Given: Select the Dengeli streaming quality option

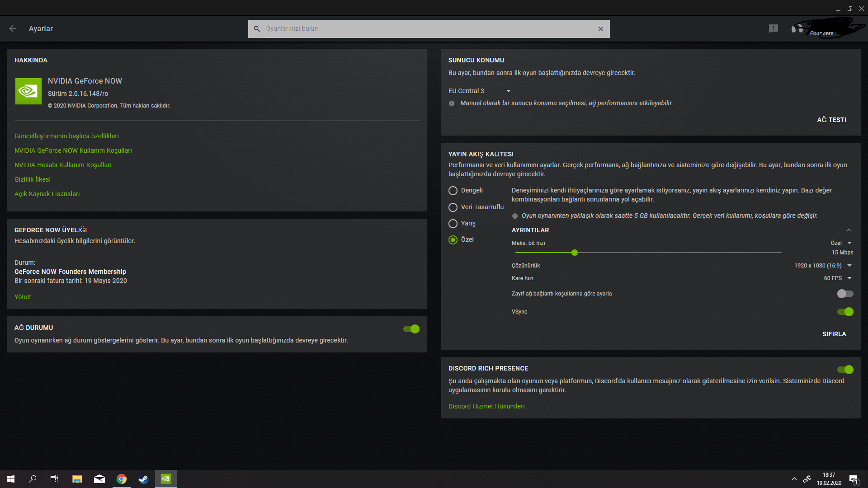Looking at the screenshot, I should point(453,191).
